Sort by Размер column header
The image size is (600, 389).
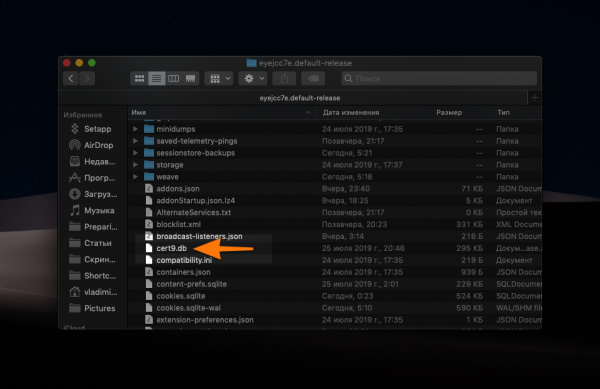(x=449, y=112)
